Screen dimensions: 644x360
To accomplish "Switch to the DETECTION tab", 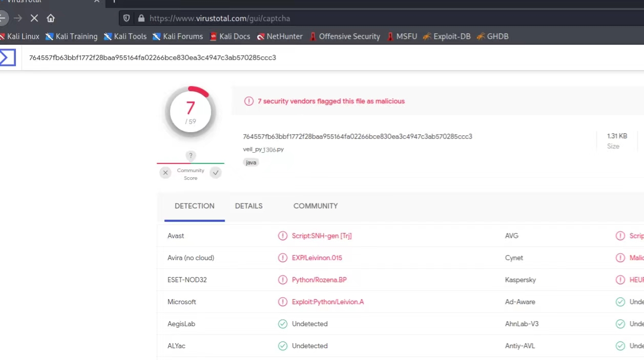I will pyautogui.click(x=195, y=206).
